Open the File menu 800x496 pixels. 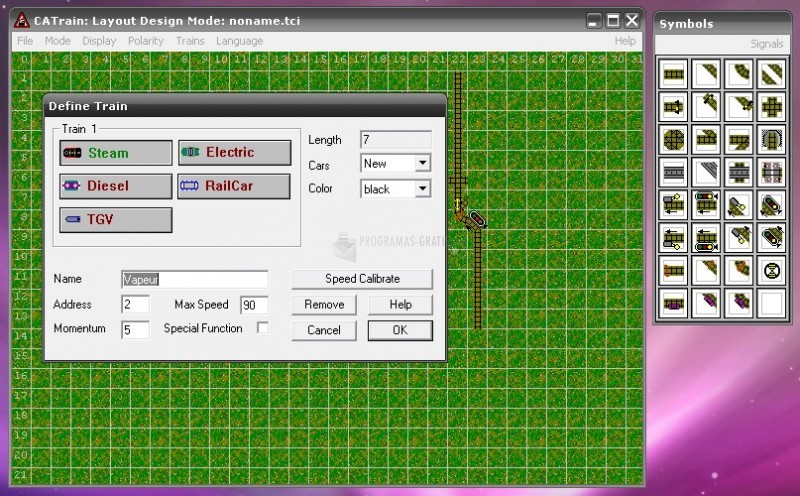click(x=25, y=41)
